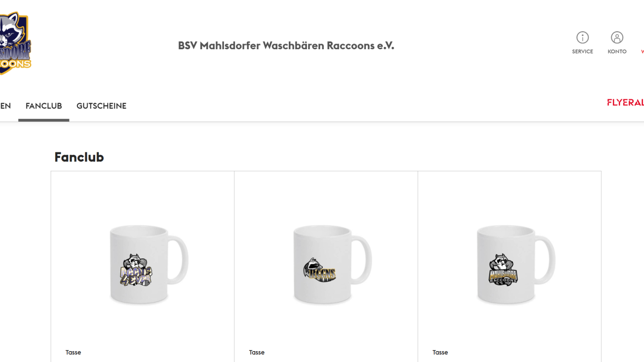The width and height of the screenshot is (644, 362).
Task: Open the middle product's Tasse label
Action: pyautogui.click(x=257, y=353)
